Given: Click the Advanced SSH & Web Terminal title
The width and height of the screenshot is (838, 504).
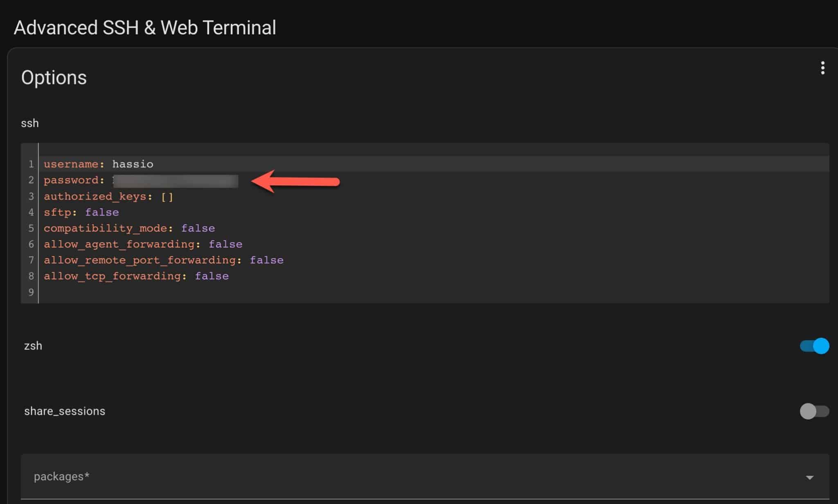Looking at the screenshot, I should pos(145,27).
